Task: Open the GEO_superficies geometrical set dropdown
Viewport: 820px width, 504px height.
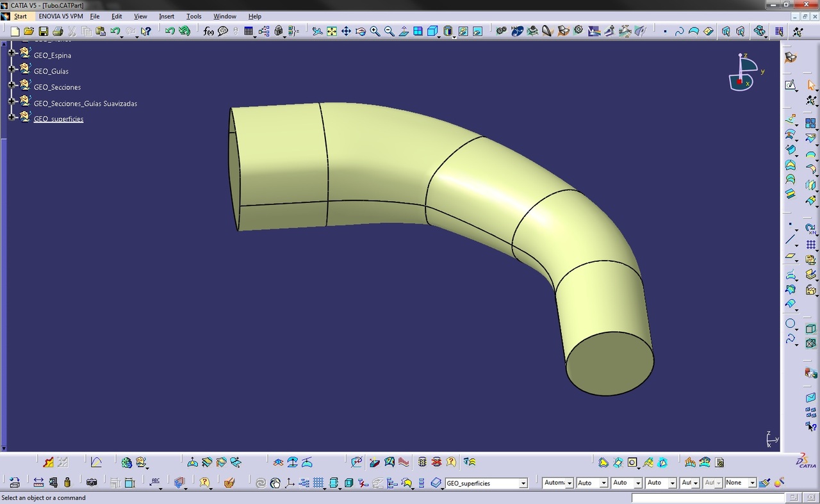Action: coord(523,484)
